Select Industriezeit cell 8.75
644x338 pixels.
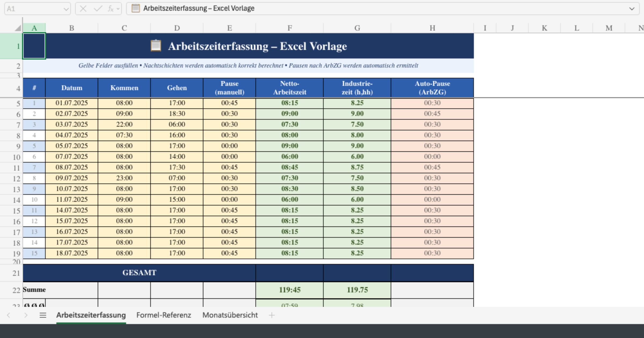(x=357, y=167)
